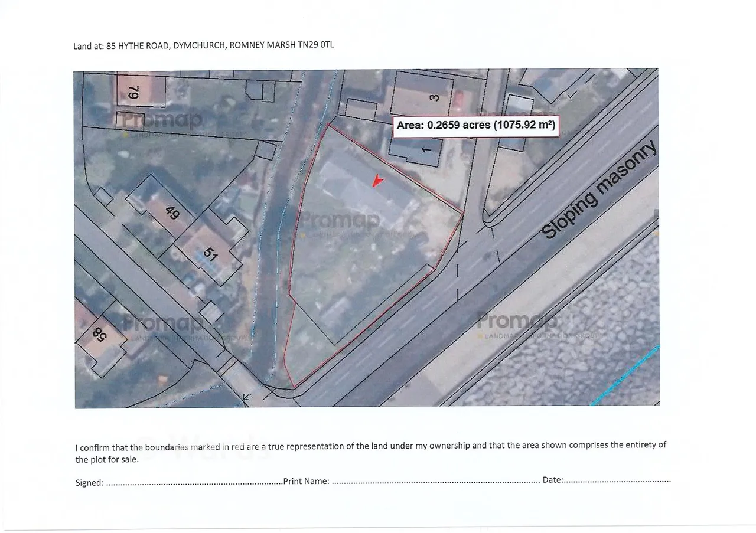Click the 'Signed:' signature line
Screen dimensions: 756x533
179,482
